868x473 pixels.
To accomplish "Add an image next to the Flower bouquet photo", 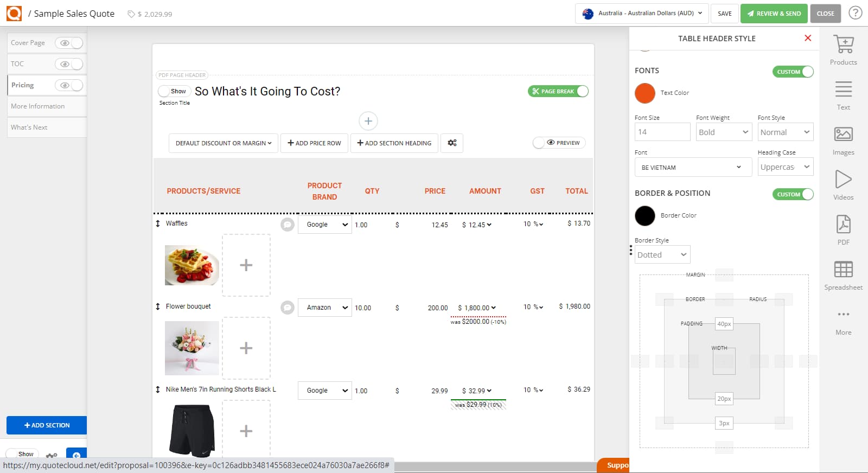I will [246, 348].
